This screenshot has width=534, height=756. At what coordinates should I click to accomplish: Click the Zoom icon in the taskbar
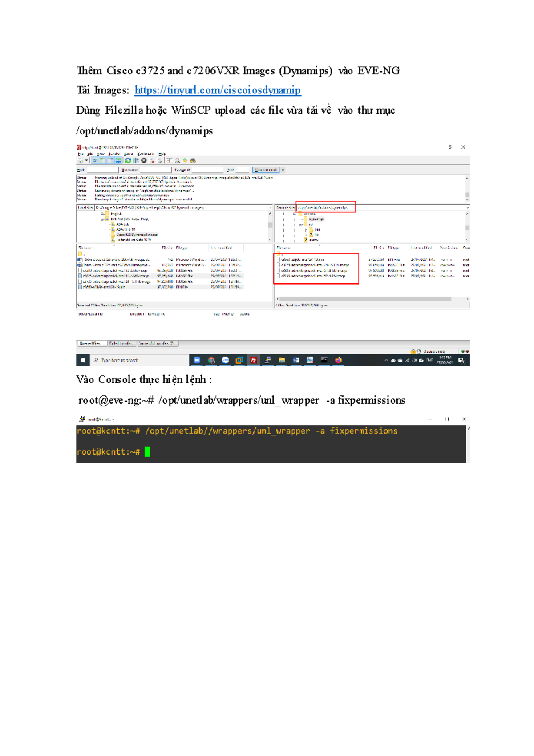(x=197, y=360)
